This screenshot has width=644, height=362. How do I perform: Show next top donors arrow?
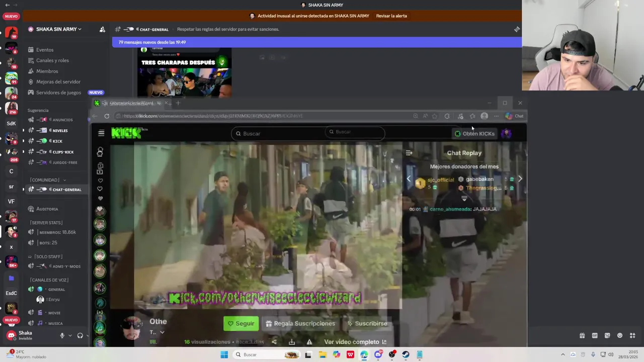(520, 179)
